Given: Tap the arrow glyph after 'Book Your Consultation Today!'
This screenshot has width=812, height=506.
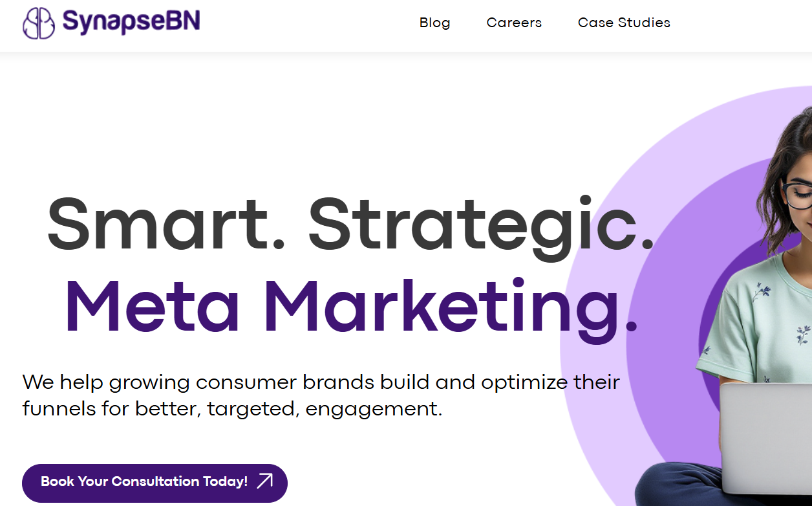Looking at the screenshot, I should [x=264, y=482].
